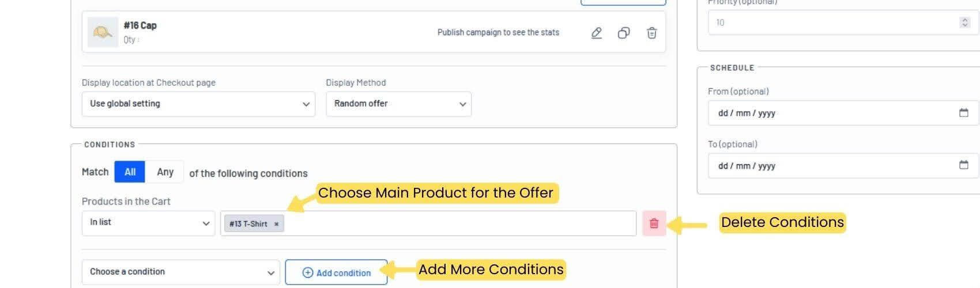
Task: Adjust the Priority stepper arrows
Action: (964, 22)
